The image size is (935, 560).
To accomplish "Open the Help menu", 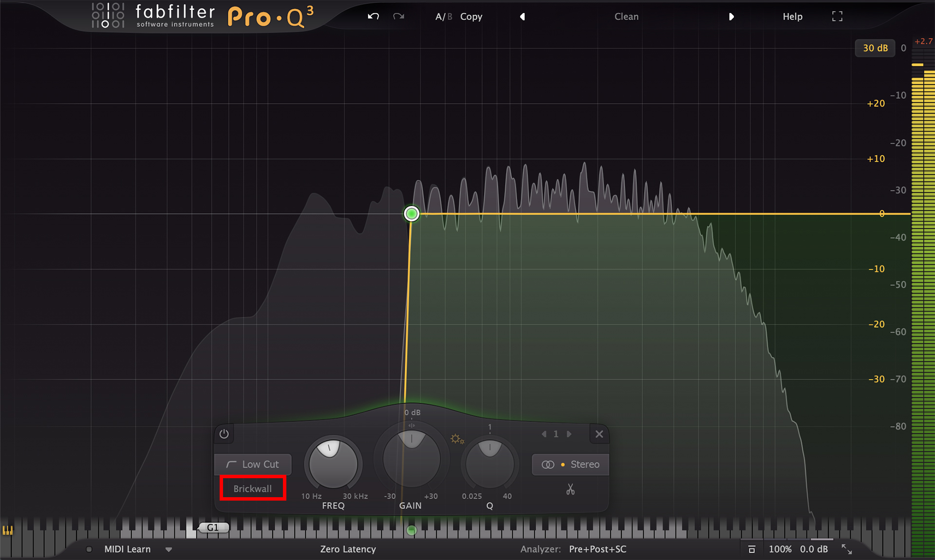I will (x=792, y=17).
